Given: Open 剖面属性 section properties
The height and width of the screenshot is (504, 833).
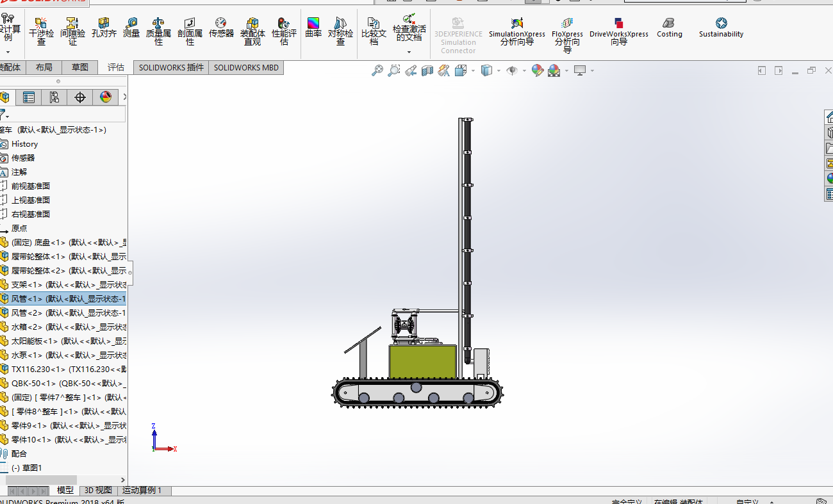Looking at the screenshot, I should tap(190, 31).
